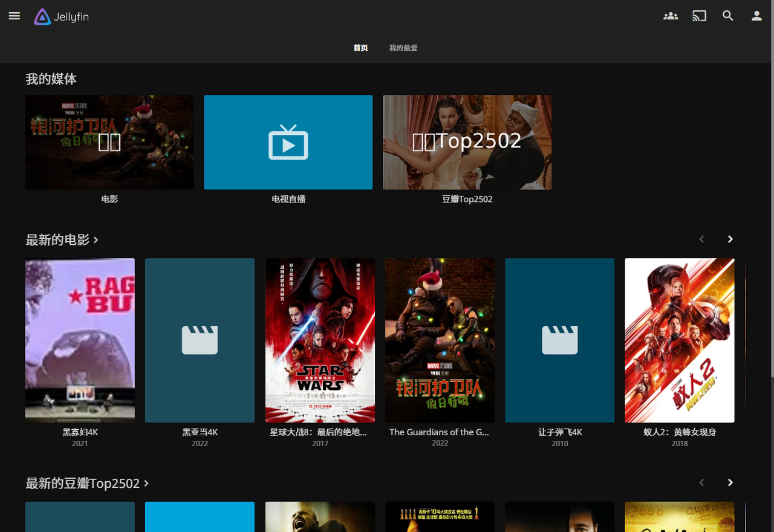Click the 黑寡妇4K title text

point(80,432)
